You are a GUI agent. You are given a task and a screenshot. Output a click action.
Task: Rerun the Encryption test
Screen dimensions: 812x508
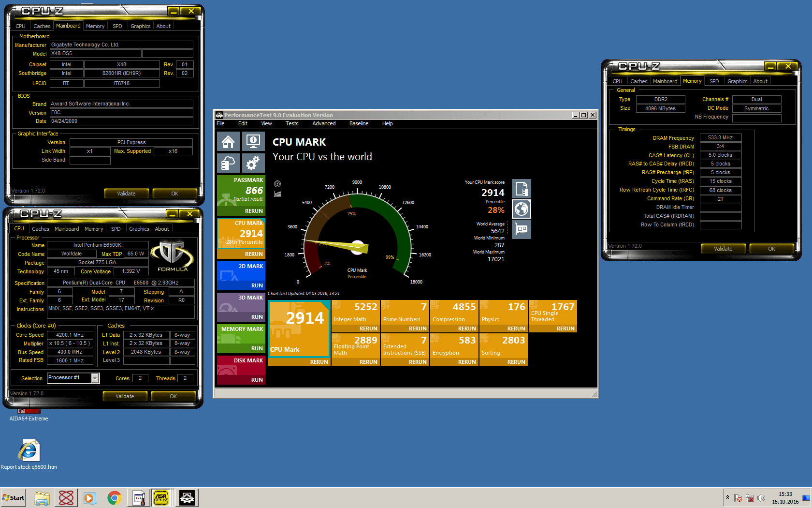[x=467, y=362]
